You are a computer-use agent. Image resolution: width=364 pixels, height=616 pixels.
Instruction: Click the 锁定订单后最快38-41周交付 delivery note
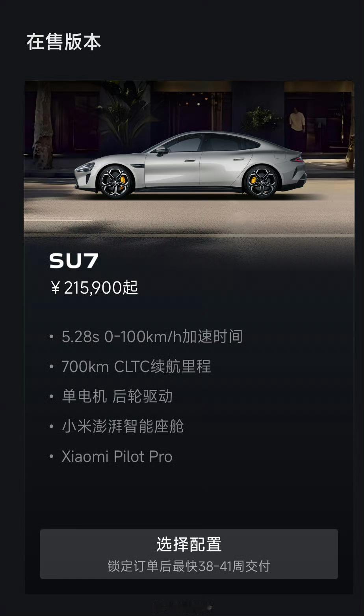point(189,566)
